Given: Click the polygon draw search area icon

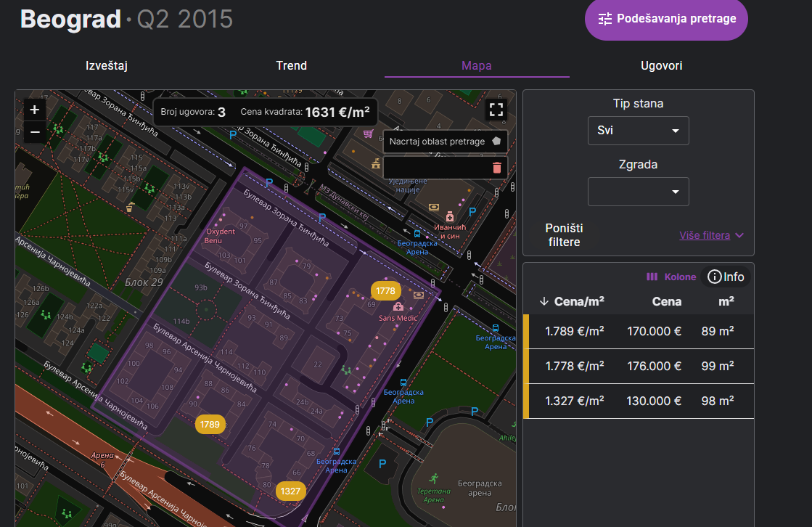Looking at the screenshot, I should [x=496, y=142].
